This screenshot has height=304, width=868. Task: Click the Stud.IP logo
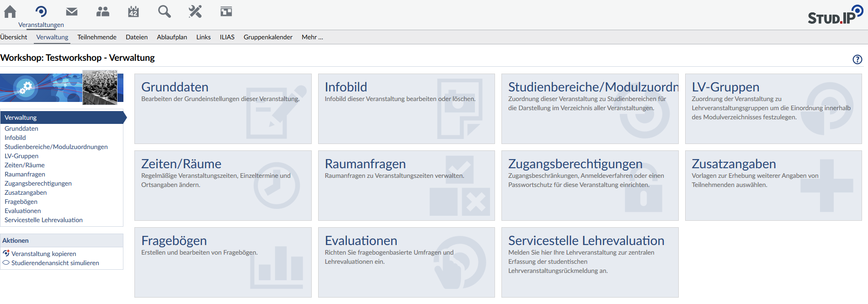pyautogui.click(x=835, y=16)
